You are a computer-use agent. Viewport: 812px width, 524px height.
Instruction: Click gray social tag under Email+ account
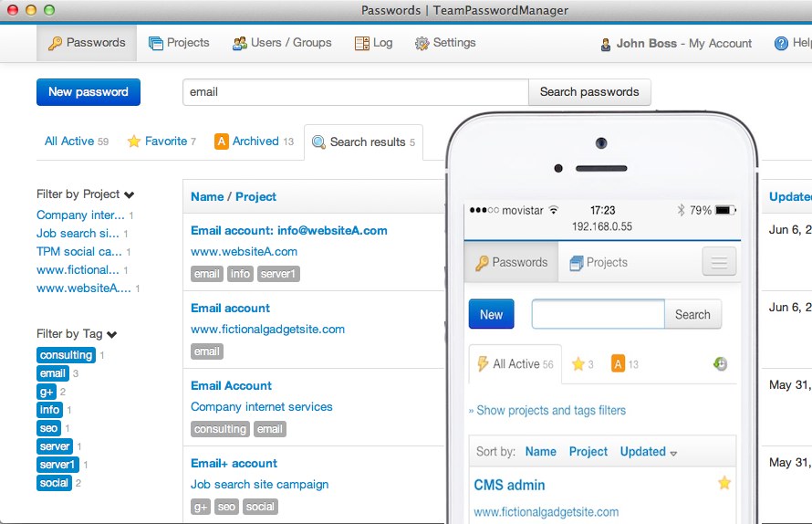(260, 507)
